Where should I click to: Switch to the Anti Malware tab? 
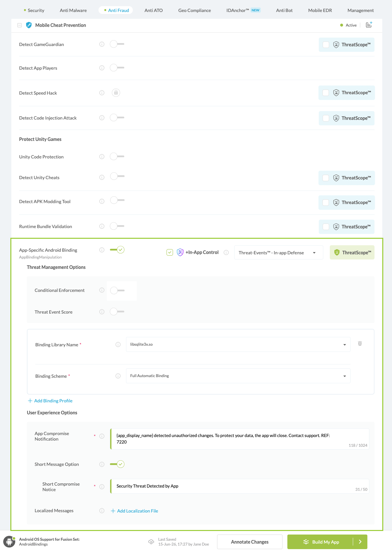[x=73, y=10]
